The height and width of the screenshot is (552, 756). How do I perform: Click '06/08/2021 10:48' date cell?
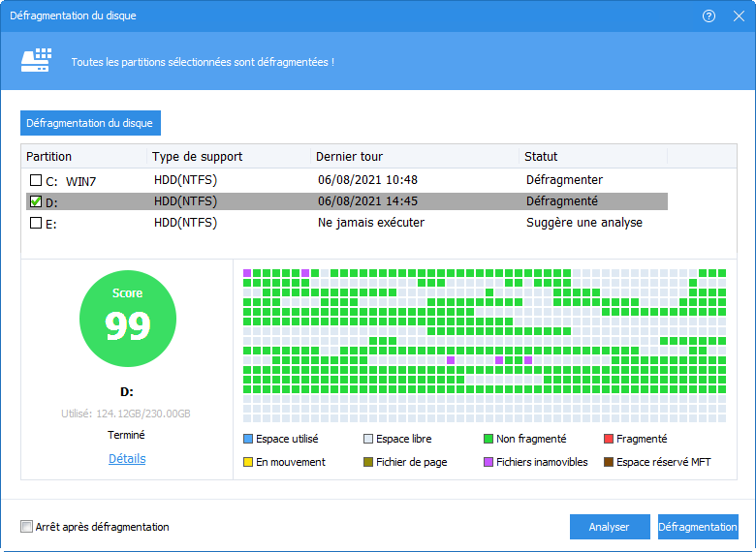(x=367, y=180)
